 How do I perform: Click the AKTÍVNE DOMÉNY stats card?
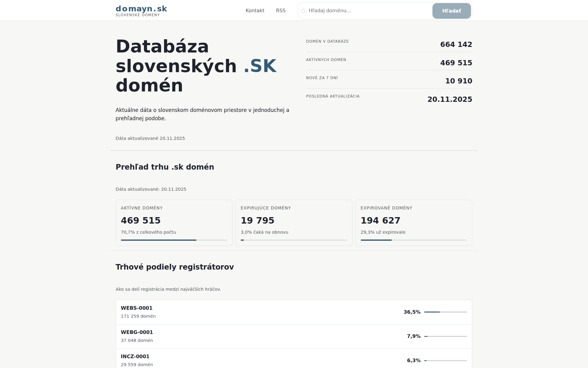[174, 222]
